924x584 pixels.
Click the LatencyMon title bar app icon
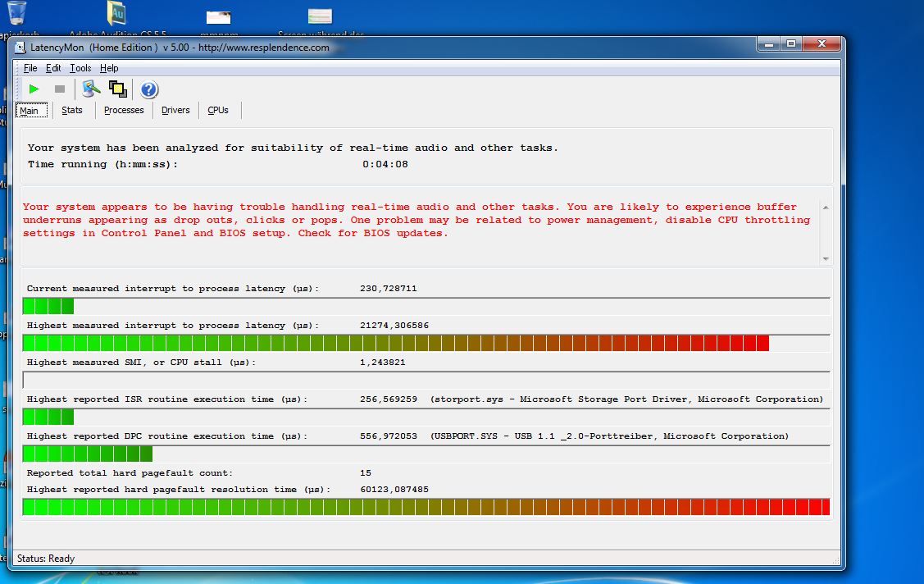point(20,48)
